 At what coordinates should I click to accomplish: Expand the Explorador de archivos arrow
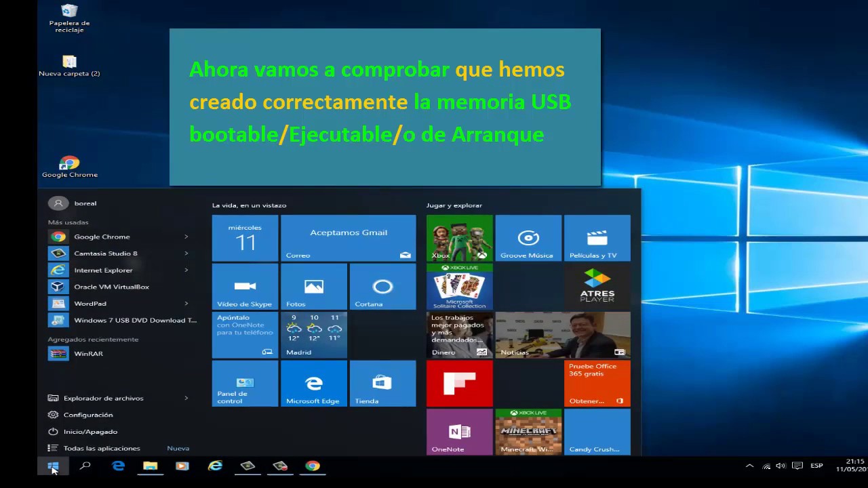pyautogui.click(x=186, y=398)
